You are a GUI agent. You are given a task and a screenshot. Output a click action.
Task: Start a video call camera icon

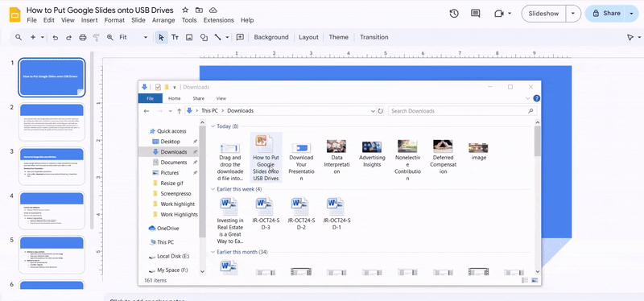click(x=498, y=13)
